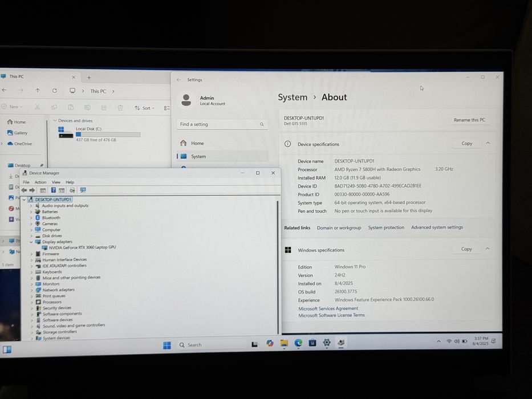Click Delete trash icon in File Explorer

pyautogui.click(x=120, y=108)
